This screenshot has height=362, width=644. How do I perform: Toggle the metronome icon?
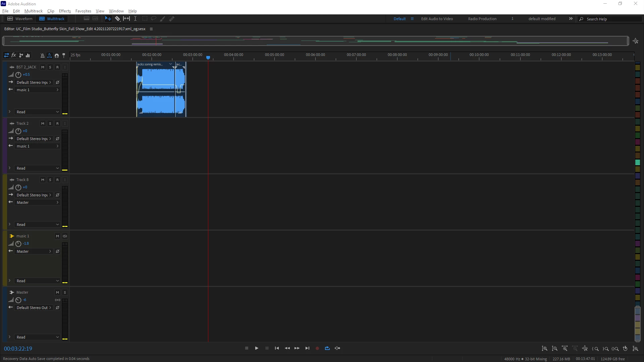(42, 55)
